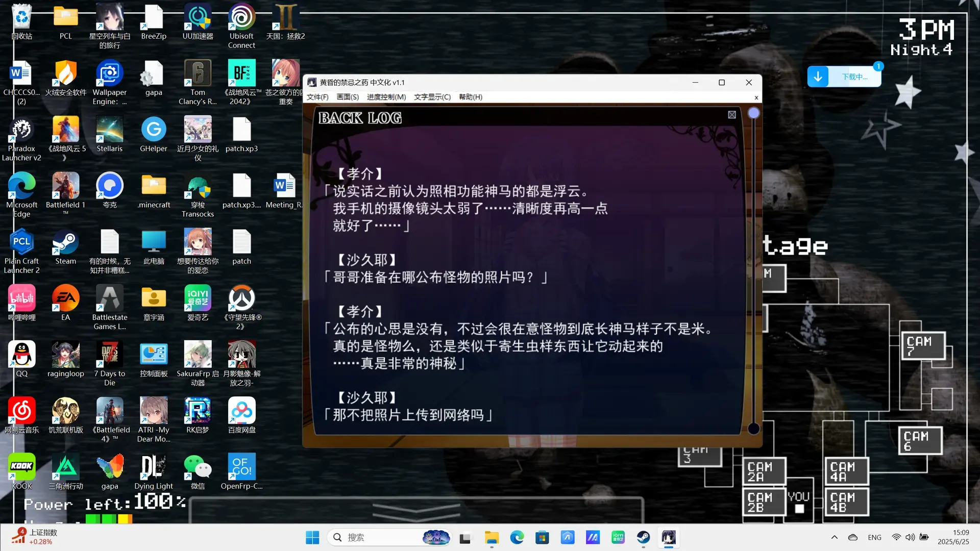Screen dimensions: 980x551
Task: Open 微信 desktop icon
Action: (x=198, y=472)
